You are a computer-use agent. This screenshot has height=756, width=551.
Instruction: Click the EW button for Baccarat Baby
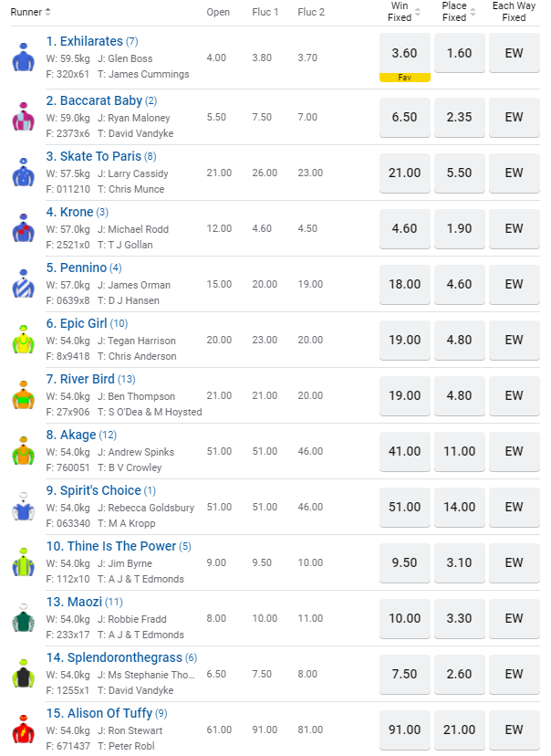[x=515, y=117]
